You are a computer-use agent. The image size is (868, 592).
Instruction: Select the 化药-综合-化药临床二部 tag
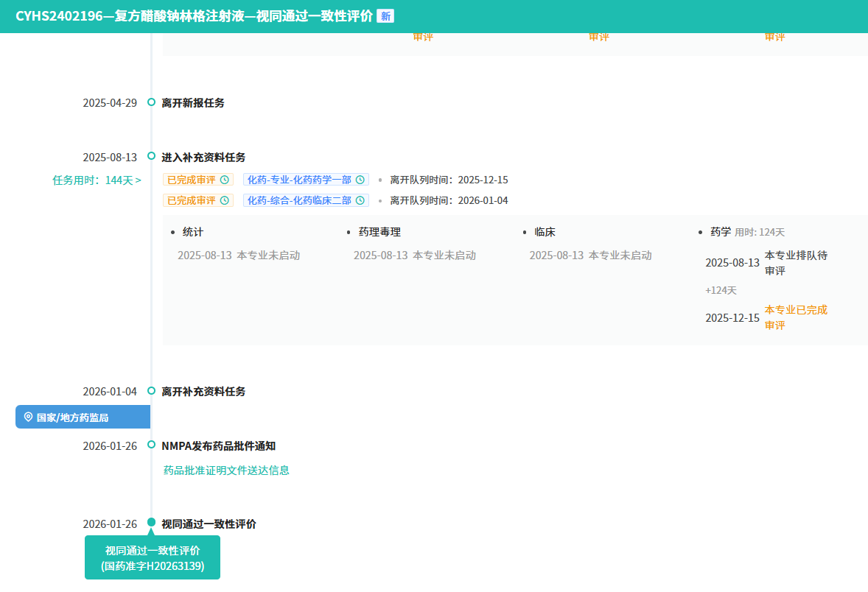pos(298,200)
